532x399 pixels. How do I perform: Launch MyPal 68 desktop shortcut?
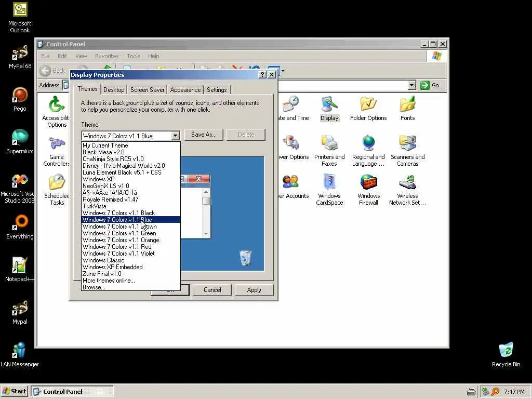pos(20,57)
